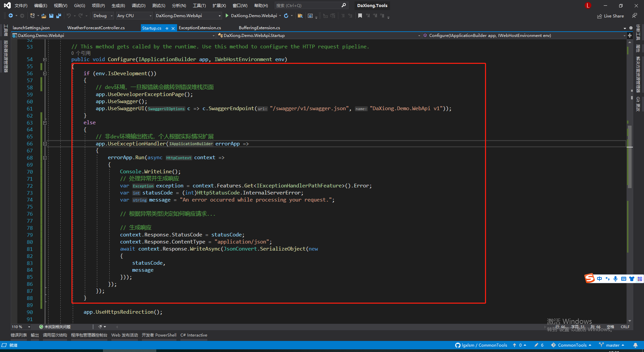This screenshot has height=352, width=644.
Task: Toggle Sogou Chinese/English mode button
Action: tap(599, 279)
